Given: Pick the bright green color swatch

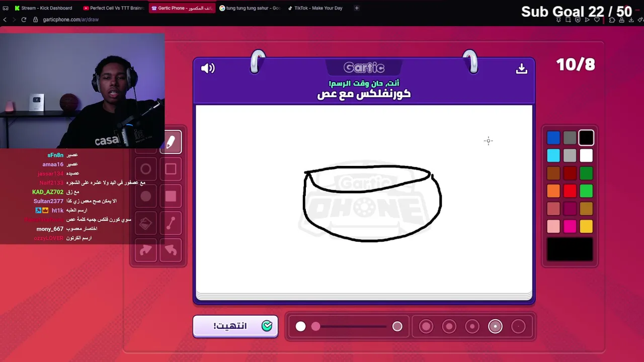Looking at the screenshot, I should click(586, 191).
